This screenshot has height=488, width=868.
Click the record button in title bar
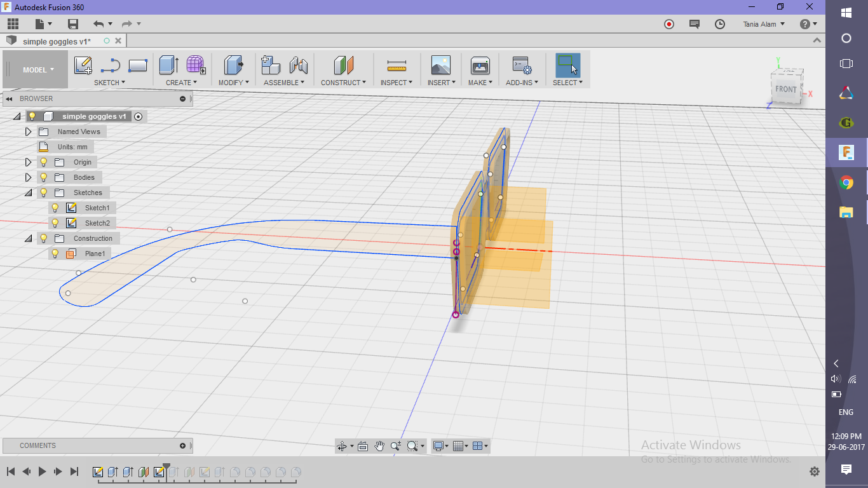click(x=669, y=24)
